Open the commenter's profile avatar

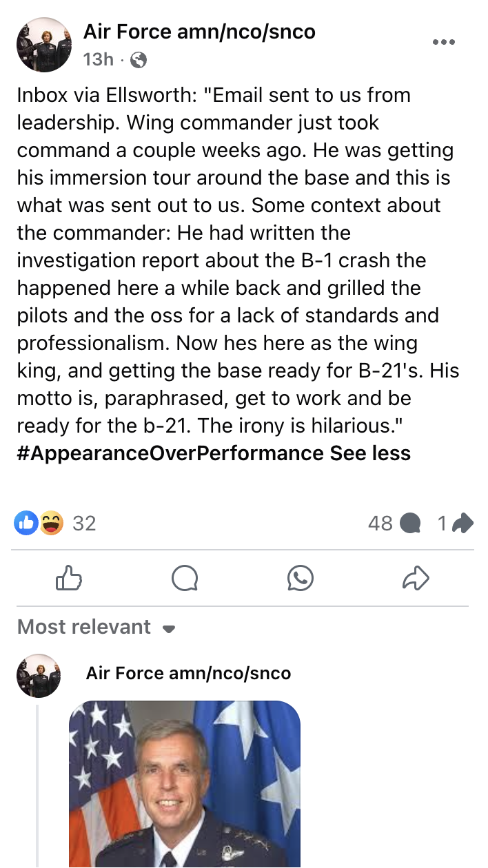[39, 676]
